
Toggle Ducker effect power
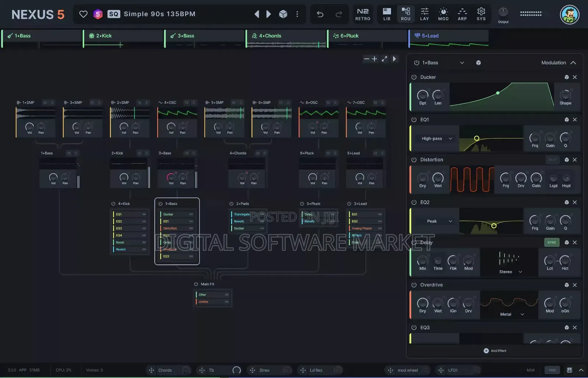click(x=414, y=77)
